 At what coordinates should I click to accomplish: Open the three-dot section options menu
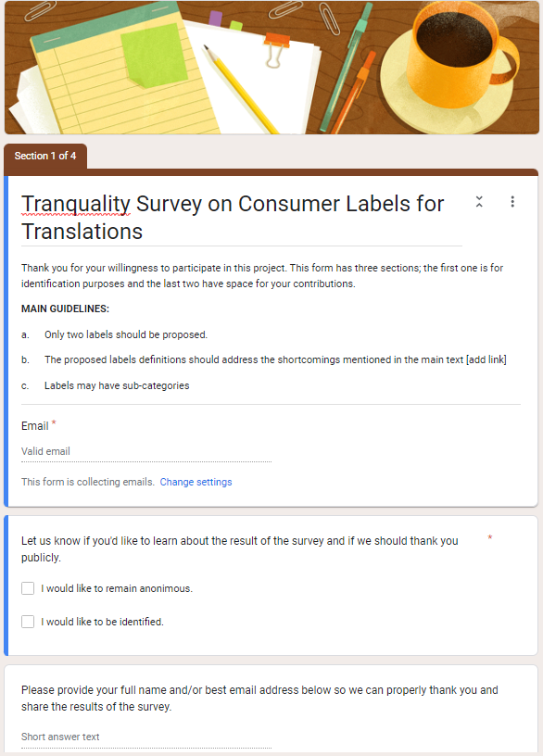pos(512,202)
